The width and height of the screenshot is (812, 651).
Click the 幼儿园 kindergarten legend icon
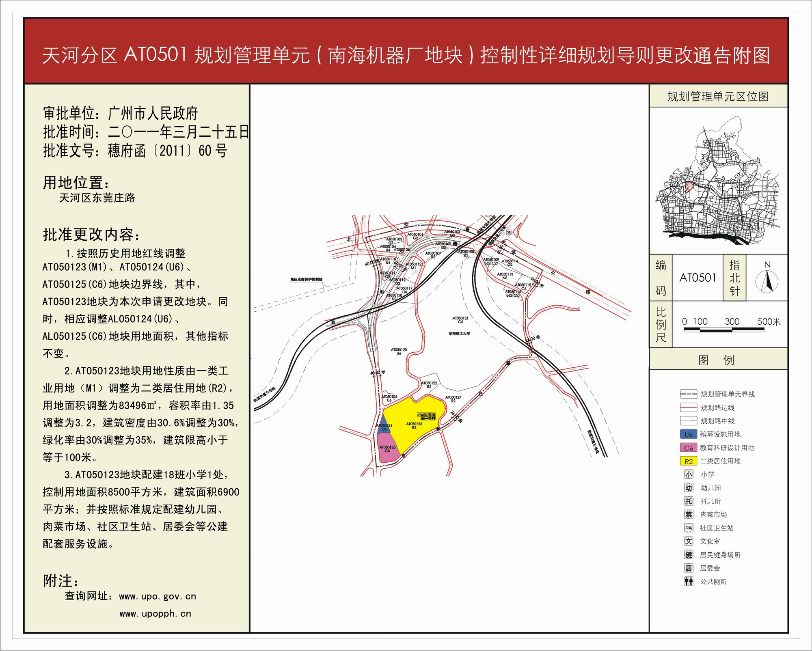pyautogui.click(x=689, y=487)
